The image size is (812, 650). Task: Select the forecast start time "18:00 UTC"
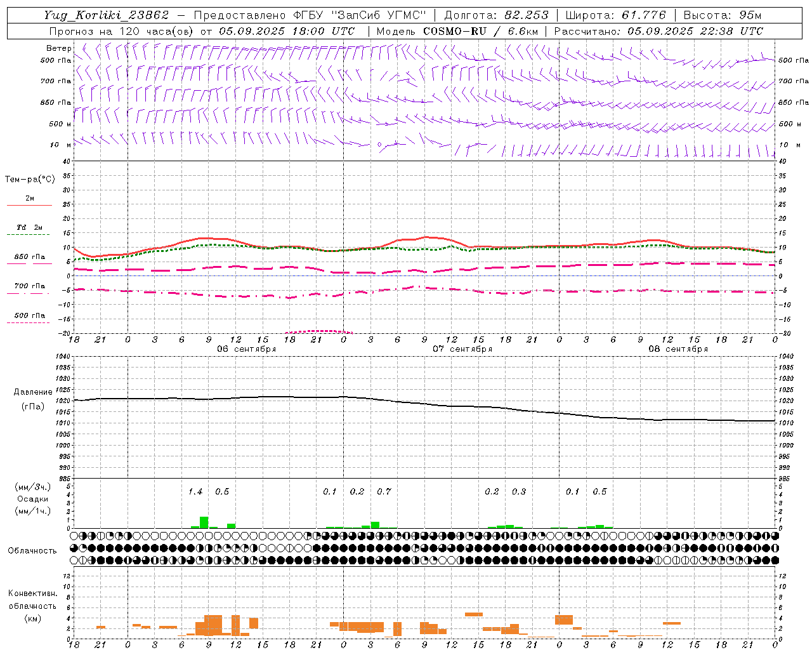pyautogui.click(x=323, y=31)
